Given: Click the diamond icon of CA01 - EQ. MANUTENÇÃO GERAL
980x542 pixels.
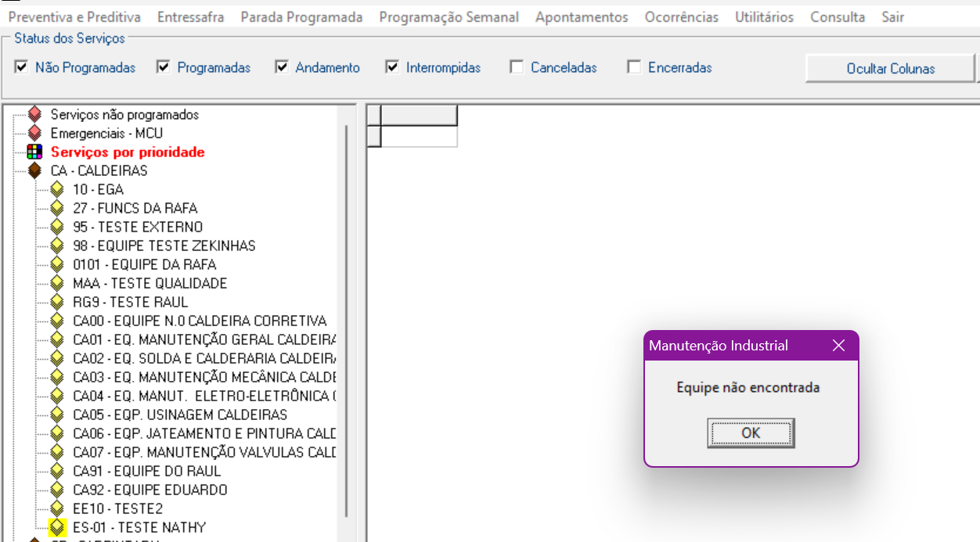Looking at the screenshot, I should pos(56,339).
